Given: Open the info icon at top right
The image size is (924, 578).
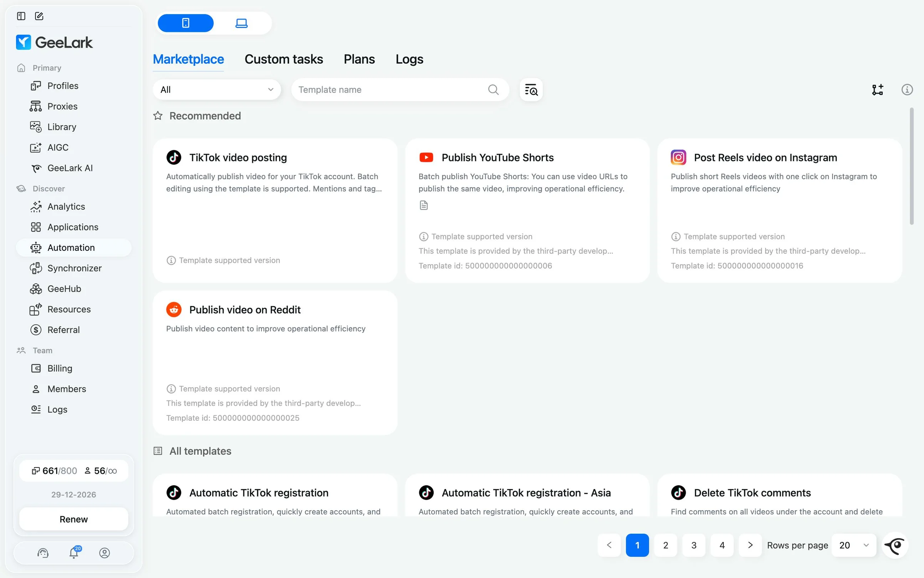Looking at the screenshot, I should point(907,90).
